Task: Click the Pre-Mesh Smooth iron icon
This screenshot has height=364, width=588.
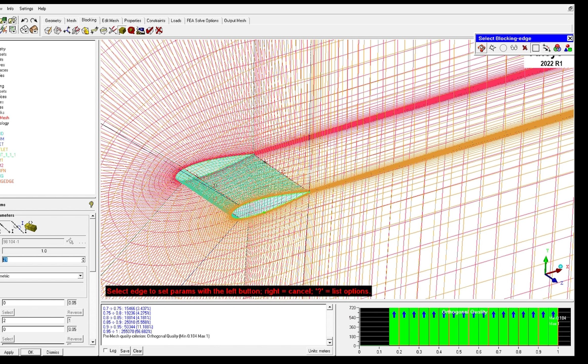Action: tap(140, 31)
